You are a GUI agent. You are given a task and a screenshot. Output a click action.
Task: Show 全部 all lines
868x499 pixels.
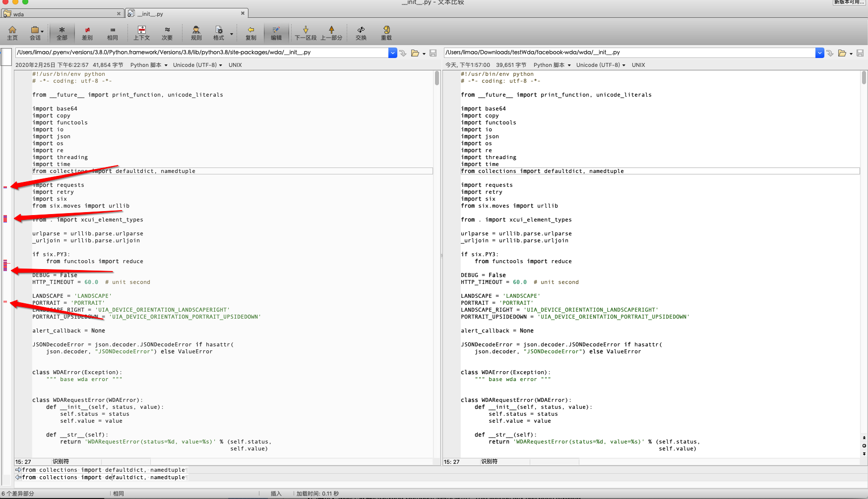coord(62,33)
